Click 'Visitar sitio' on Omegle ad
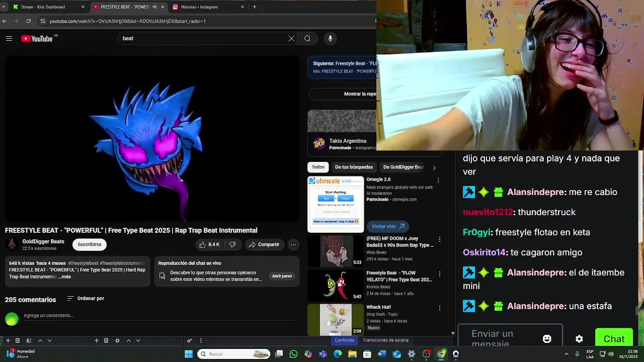 point(388,227)
